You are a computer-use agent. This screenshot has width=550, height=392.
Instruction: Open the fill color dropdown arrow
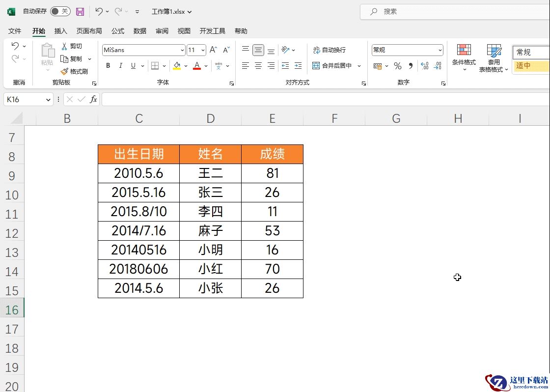tap(186, 66)
